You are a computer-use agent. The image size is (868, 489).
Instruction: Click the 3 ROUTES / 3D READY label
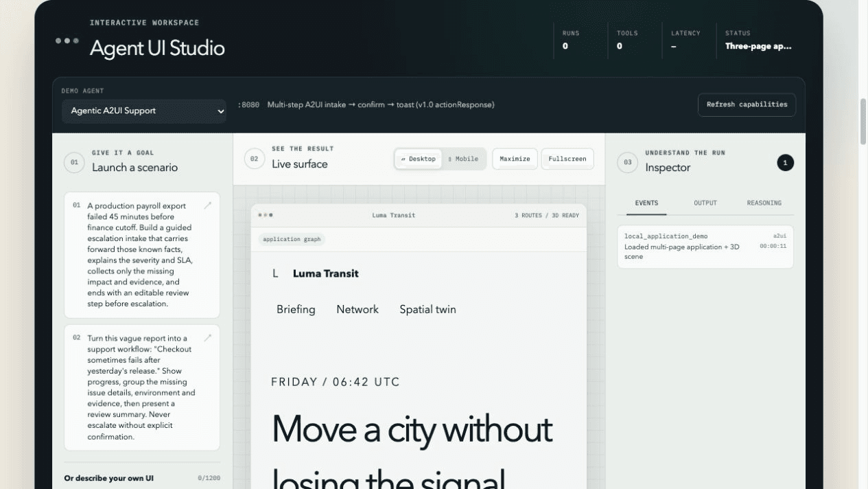(x=547, y=215)
